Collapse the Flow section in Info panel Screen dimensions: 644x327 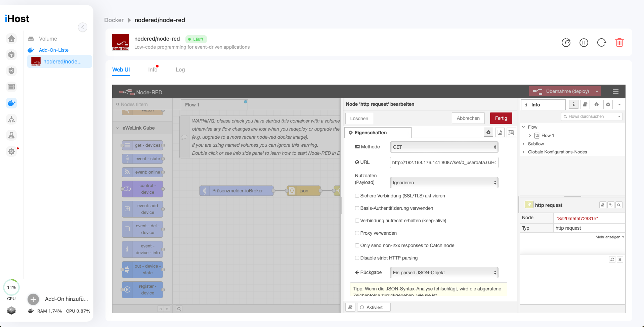(x=523, y=127)
